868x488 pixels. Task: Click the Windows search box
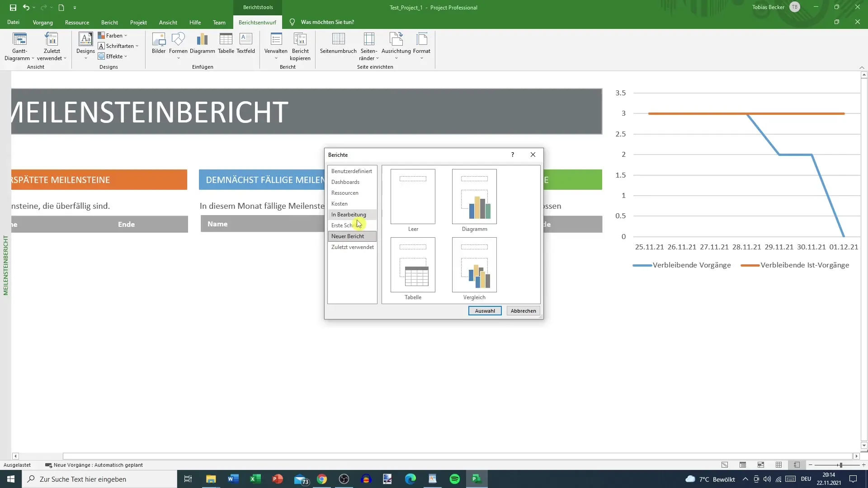click(99, 479)
